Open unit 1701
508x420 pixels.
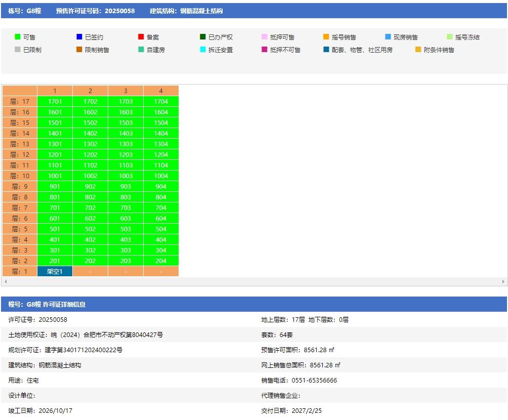(x=55, y=101)
